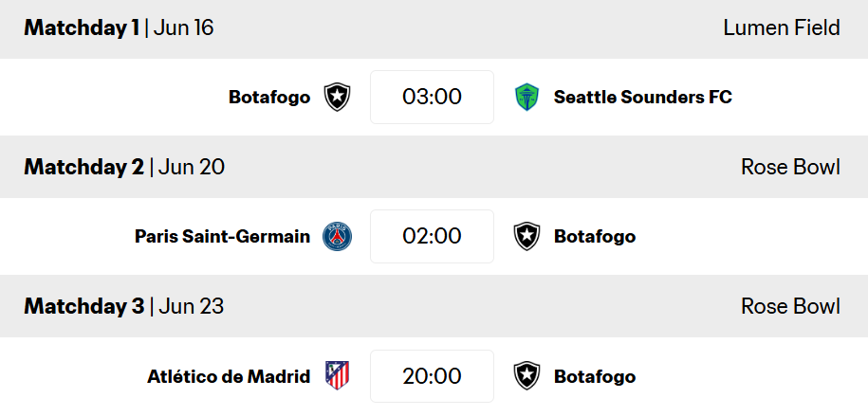The image size is (868, 416).
Task: Click the Lumen Field venue label
Action: click(781, 27)
